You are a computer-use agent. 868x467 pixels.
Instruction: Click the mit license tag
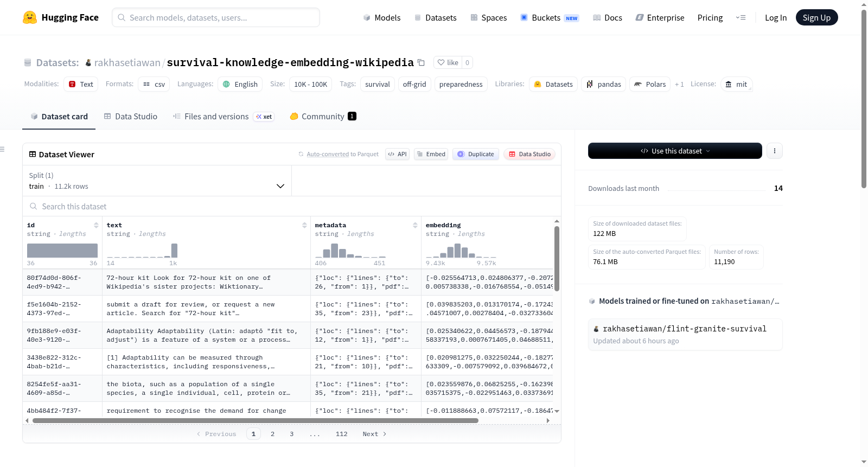[737, 84]
